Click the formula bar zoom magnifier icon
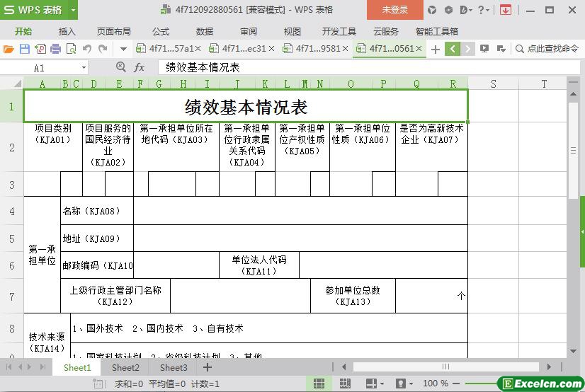The image size is (585, 392). pos(121,67)
